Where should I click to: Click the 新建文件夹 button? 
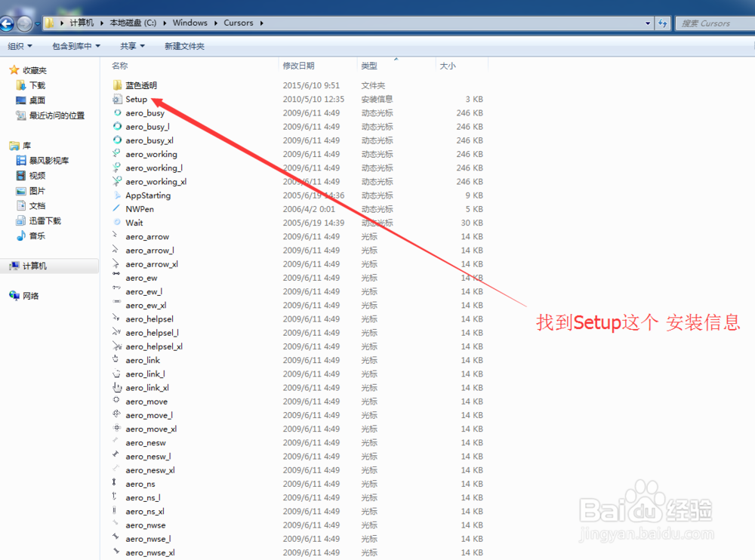184,46
